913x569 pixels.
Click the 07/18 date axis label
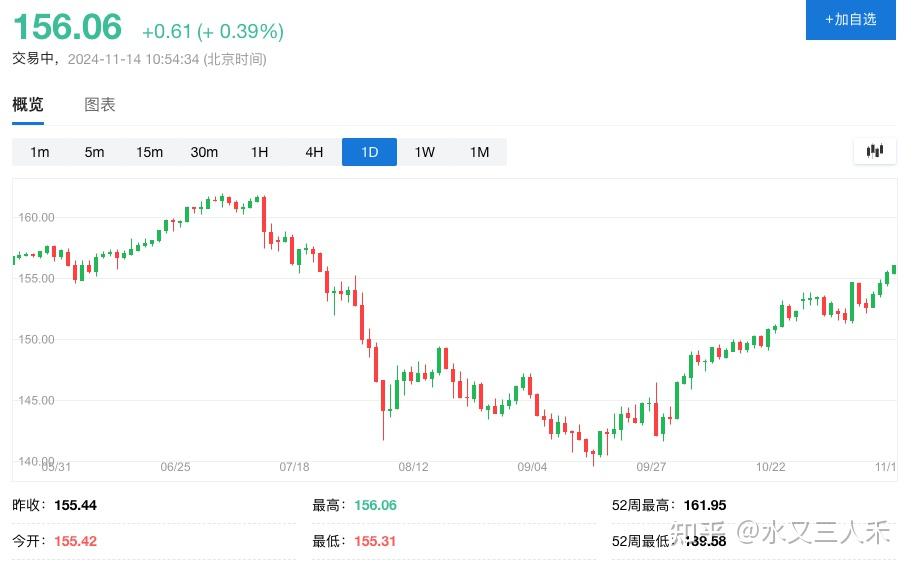point(294,466)
